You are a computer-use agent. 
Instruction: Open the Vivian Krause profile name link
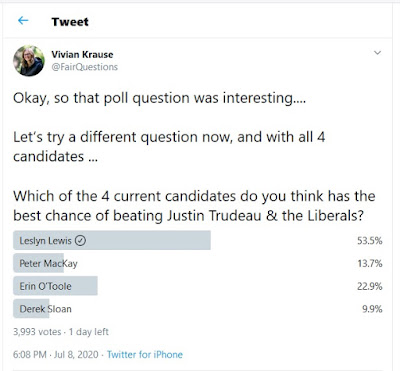[82, 54]
